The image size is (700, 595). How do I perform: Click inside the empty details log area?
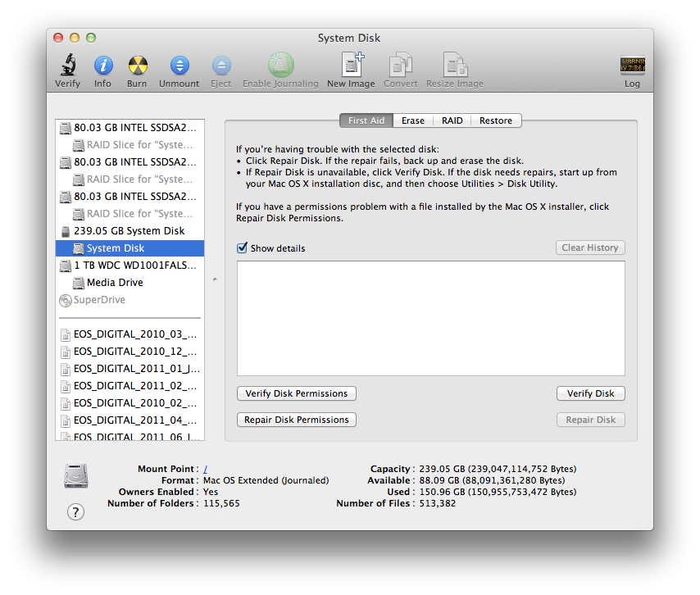431,319
